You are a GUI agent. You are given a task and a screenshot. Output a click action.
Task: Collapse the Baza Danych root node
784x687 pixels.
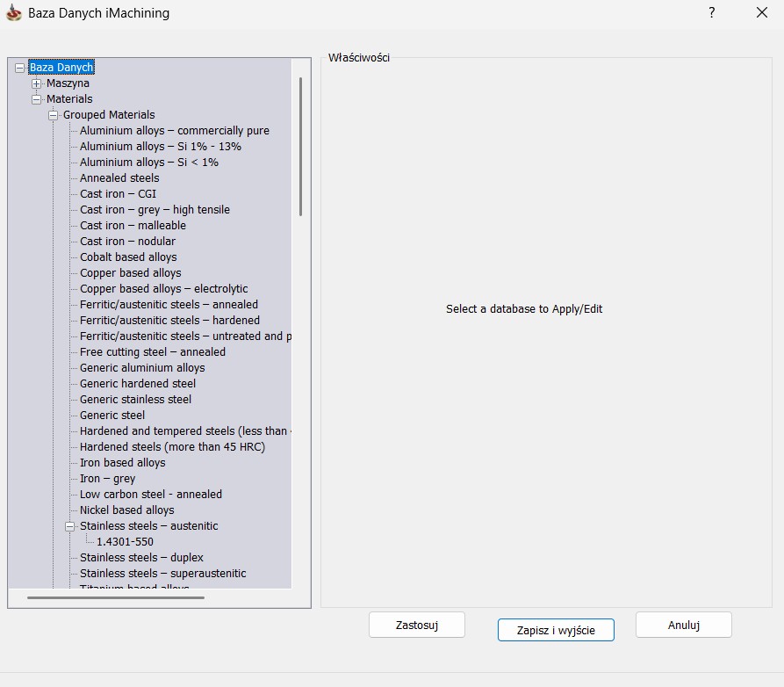pos(20,68)
